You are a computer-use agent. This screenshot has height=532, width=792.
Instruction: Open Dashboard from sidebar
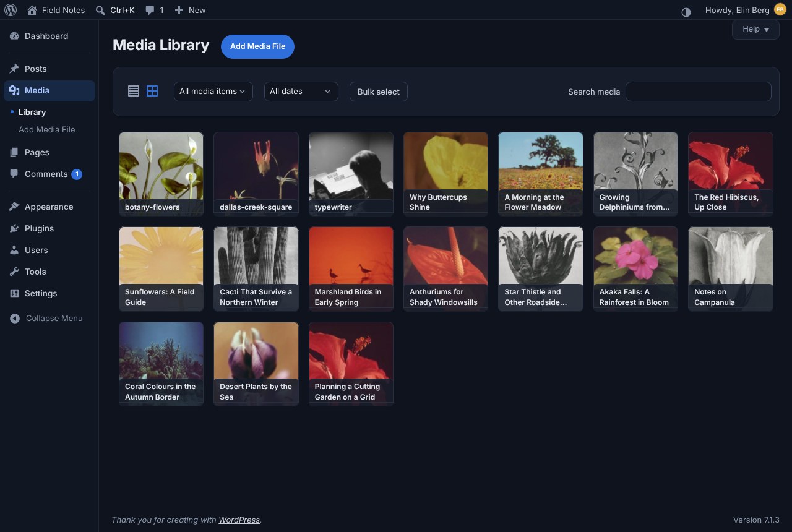(x=49, y=36)
